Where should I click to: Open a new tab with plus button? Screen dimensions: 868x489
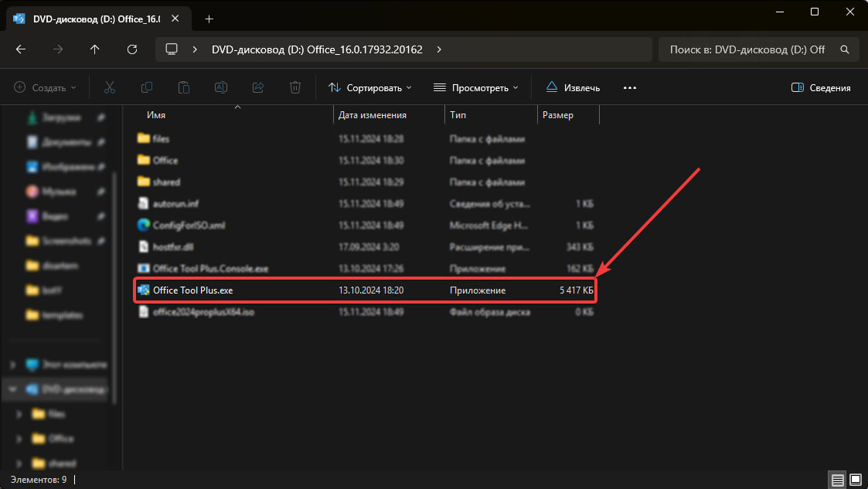[x=209, y=19]
